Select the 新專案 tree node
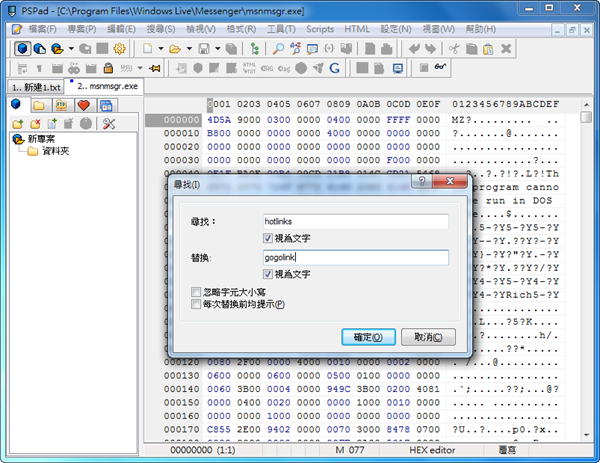The height and width of the screenshot is (463, 600). (41, 139)
